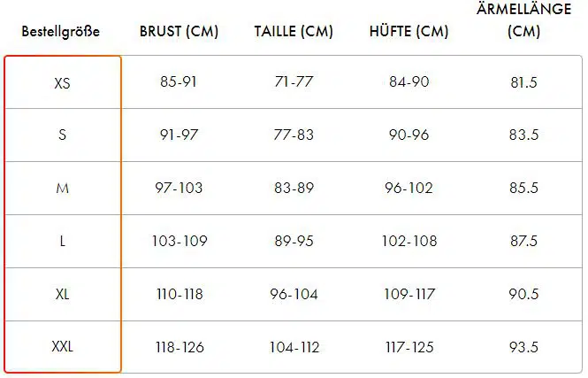This screenshot has width=588, height=378.
Task: Click the 87.5 sleeve length value
Action: [x=523, y=241]
